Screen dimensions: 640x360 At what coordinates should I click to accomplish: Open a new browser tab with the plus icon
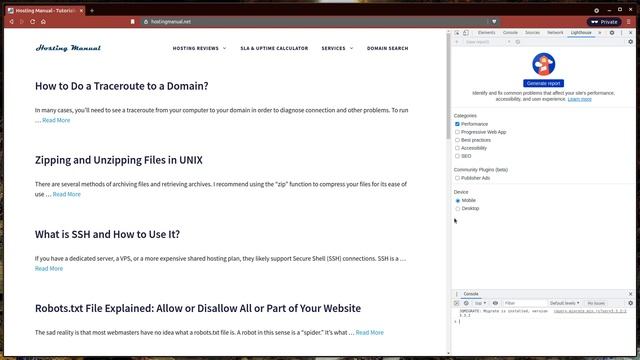(x=92, y=11)
